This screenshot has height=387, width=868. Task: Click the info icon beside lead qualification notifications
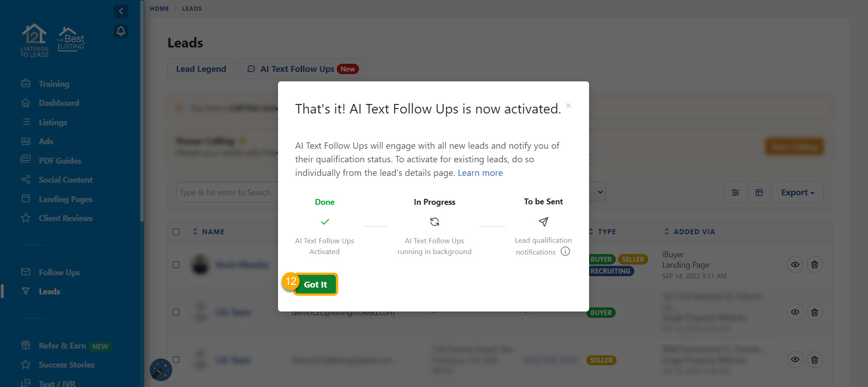coord(565,251)
